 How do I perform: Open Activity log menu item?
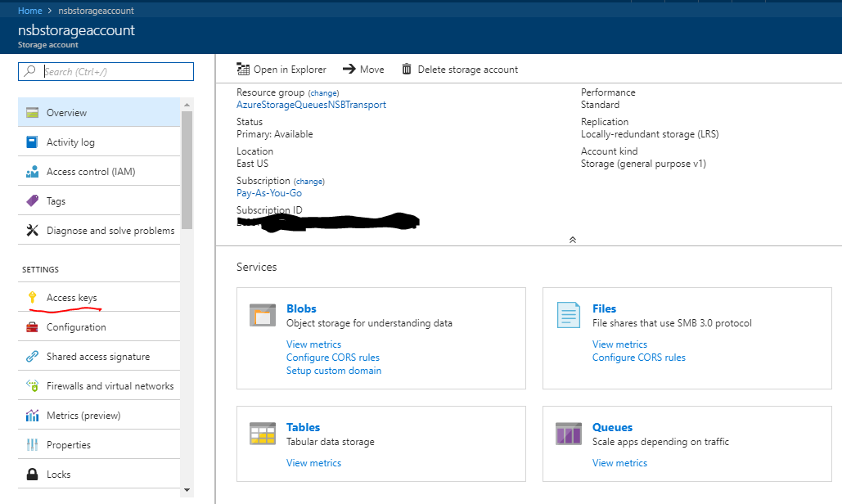click(x=99, y=142)
